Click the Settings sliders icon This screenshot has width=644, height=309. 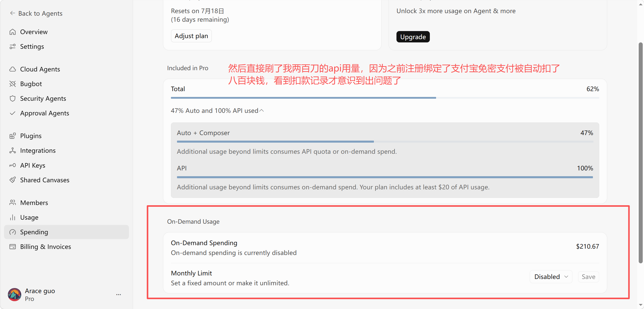(x=13, y=46)
